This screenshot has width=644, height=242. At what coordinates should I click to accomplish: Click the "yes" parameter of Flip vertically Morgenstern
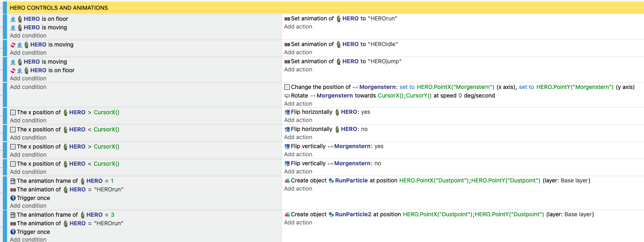(379, 147)
